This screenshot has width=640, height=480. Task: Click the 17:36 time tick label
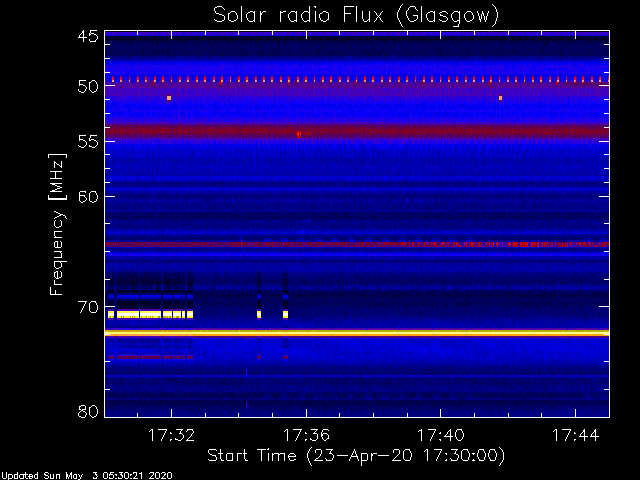(306, 435)
